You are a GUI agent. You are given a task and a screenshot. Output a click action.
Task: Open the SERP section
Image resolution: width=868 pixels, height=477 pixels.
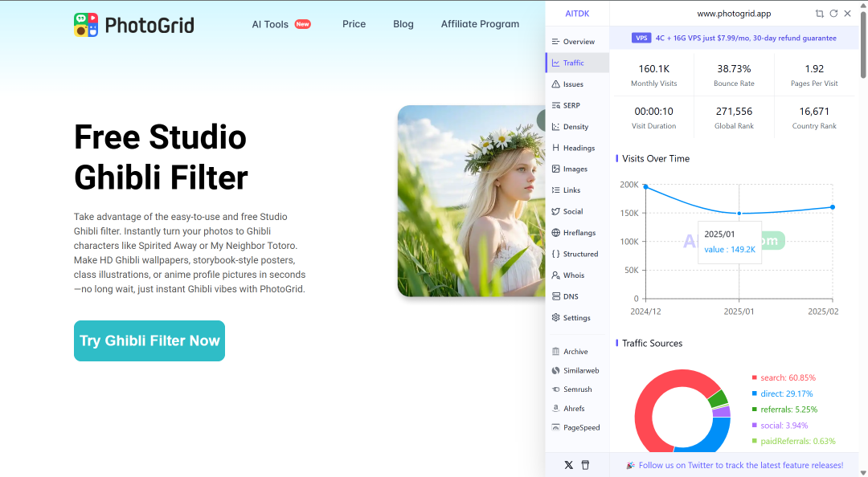577,105
